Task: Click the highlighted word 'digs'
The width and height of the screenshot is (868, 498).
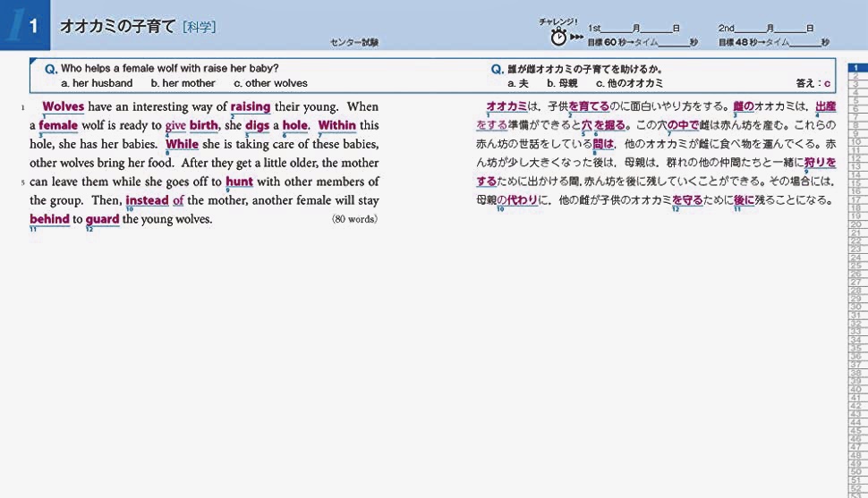Action: click(x=258, y=125)
